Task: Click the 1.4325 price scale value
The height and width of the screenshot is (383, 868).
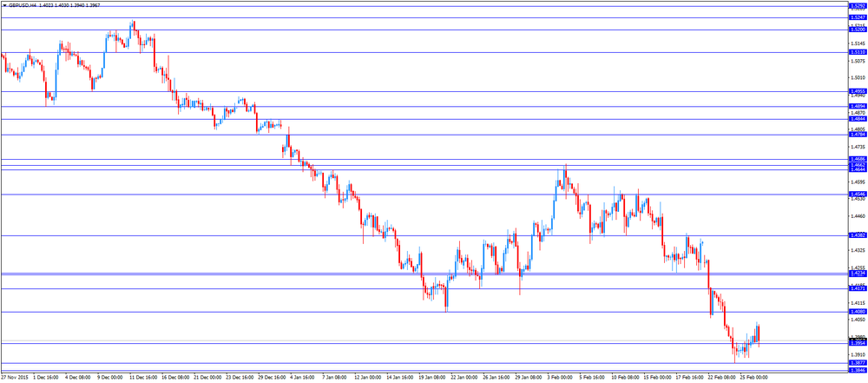Action: pyautogui.click(x=858, y=250)
